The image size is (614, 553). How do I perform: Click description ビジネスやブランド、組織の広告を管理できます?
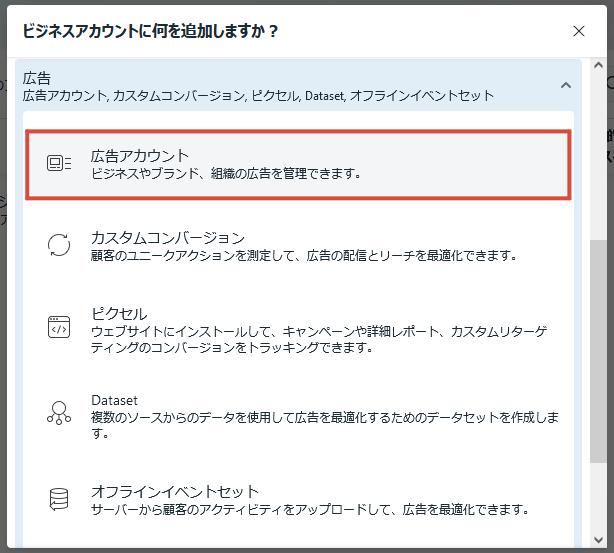click(226, 173)
